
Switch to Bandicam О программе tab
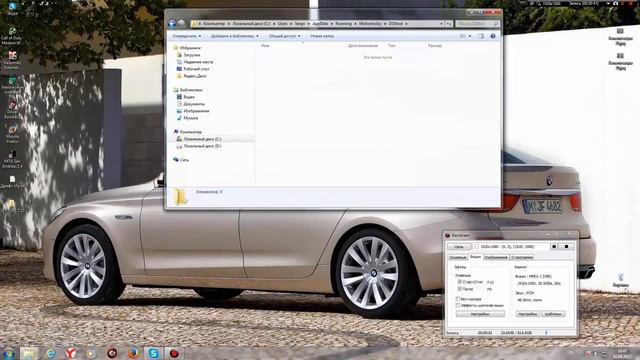point(522,257)
